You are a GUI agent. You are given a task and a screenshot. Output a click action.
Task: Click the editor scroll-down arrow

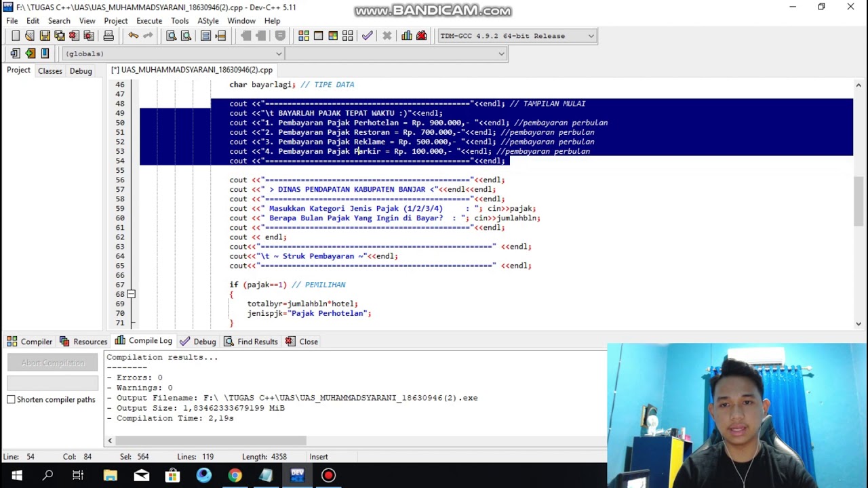859,324
